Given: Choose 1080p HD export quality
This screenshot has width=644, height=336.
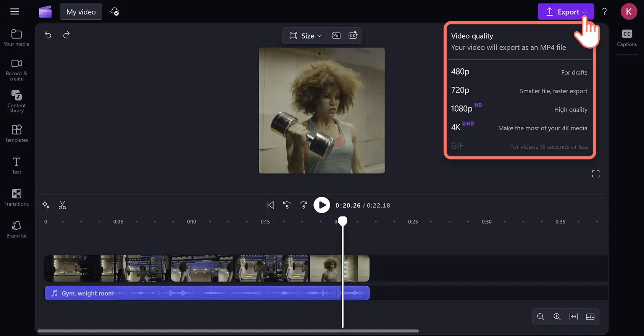Looking at the screenshot, I should pos(519,109).
